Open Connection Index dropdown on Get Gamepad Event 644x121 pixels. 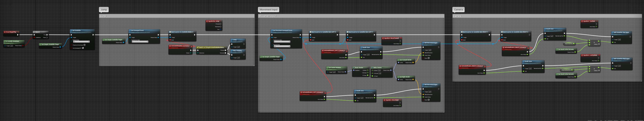(x=140, y=42)
